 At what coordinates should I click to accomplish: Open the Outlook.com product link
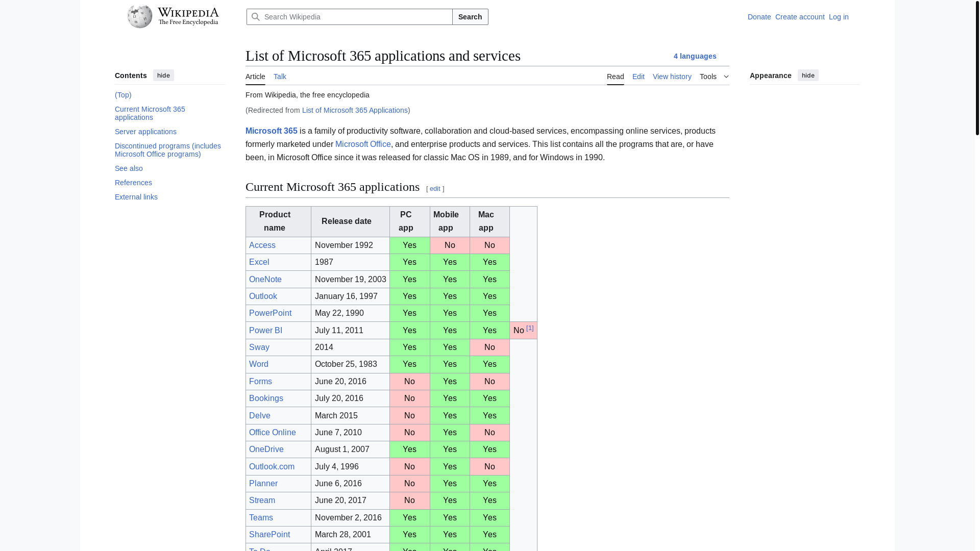[x=272, y=467]
